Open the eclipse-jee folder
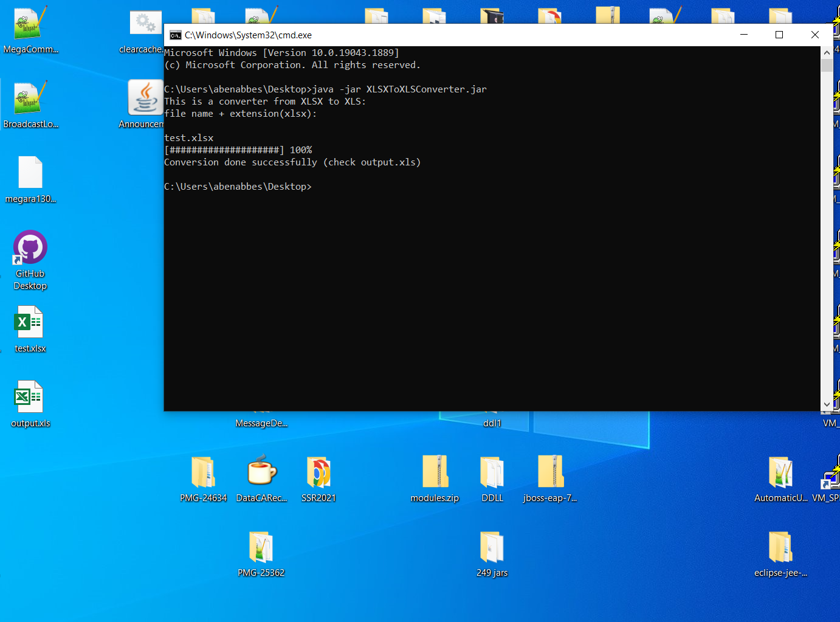The image size is (840, 622). pos(780,547)
